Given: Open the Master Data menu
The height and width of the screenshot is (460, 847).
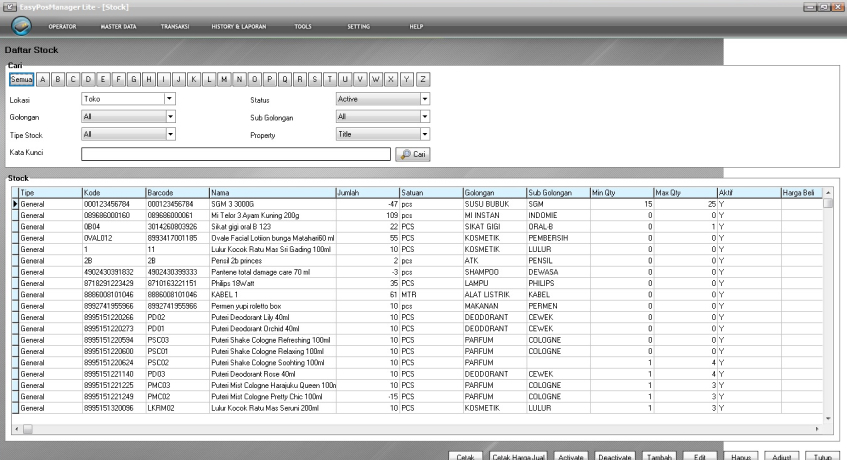Looking at the screenshot, I should tap(118, 27).
